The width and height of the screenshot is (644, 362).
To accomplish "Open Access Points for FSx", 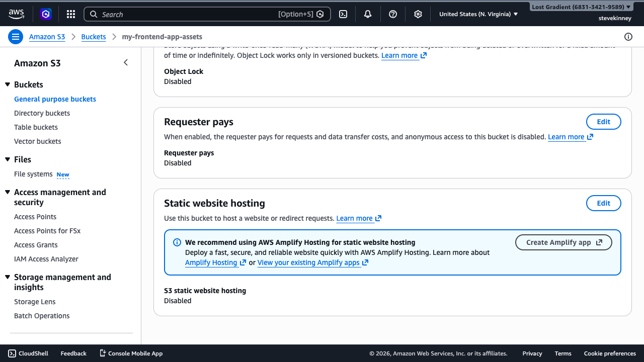I will [x=47, y=231].
